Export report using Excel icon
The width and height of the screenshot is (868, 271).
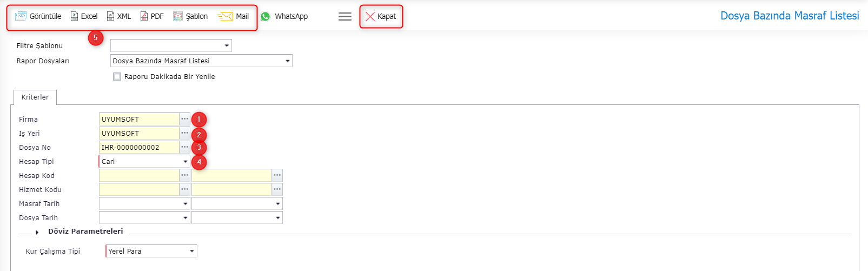pyautogui.click(x=75, y=16)
